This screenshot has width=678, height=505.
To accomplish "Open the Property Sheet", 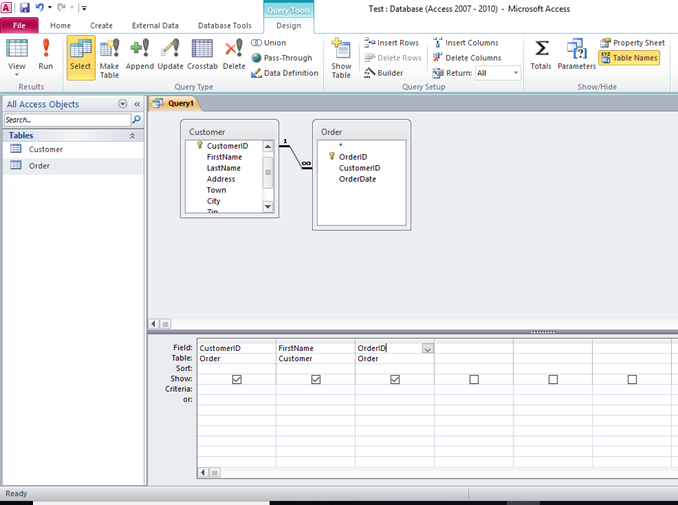I will click(x=632, y=43).
